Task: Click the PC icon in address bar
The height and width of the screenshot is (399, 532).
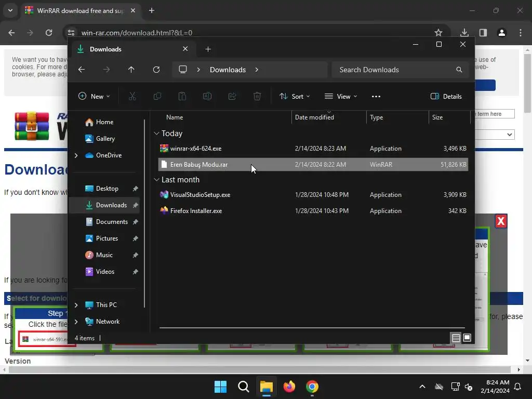Action: [x=183, y=70]
